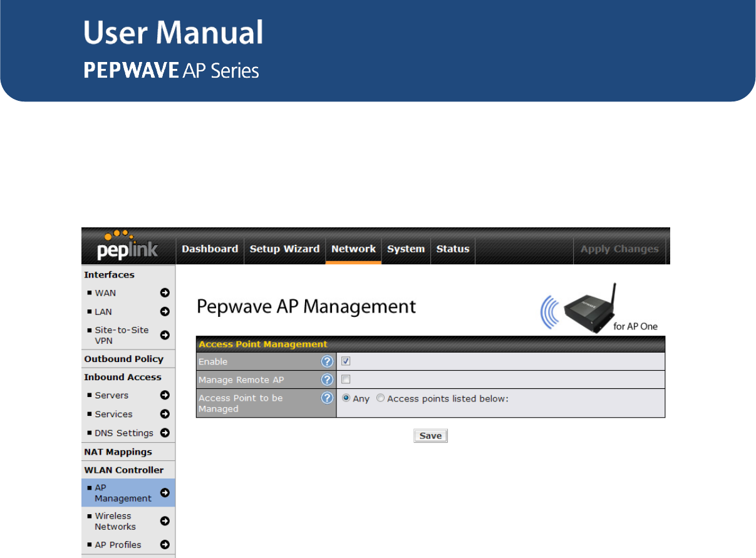Click the Peplink logo
The image size is (756, 558).
[x=128, y=246]
